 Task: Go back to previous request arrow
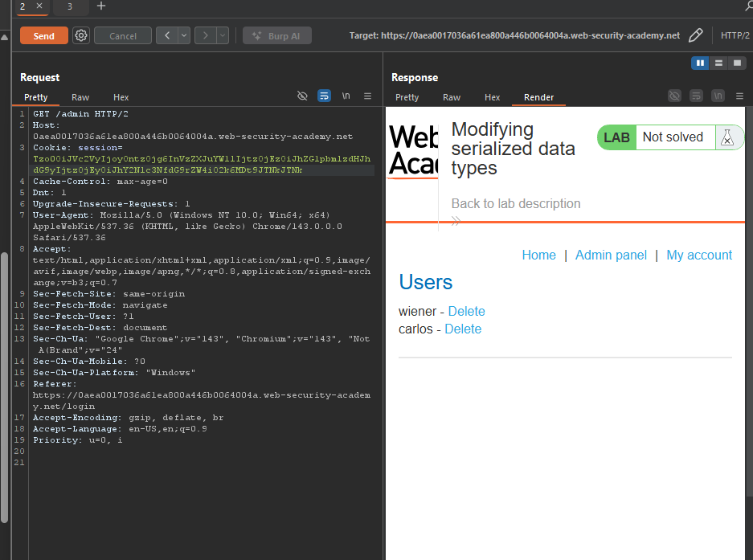coord(167,35)
